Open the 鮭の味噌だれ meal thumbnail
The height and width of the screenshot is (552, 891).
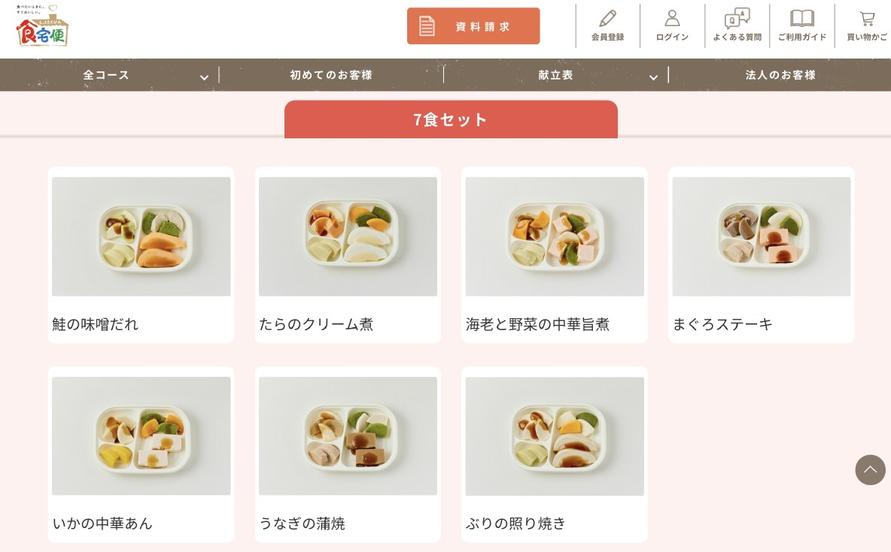tap(141, 236)
